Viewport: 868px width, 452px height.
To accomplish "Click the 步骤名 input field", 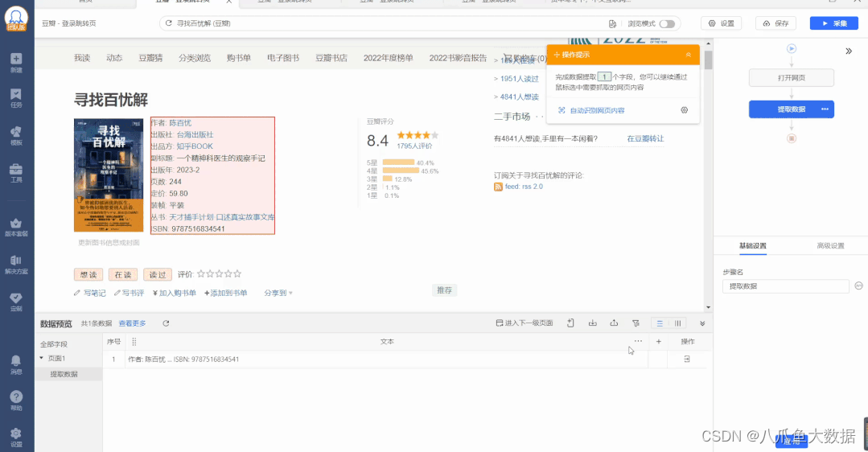I will [x=785, y=286].
